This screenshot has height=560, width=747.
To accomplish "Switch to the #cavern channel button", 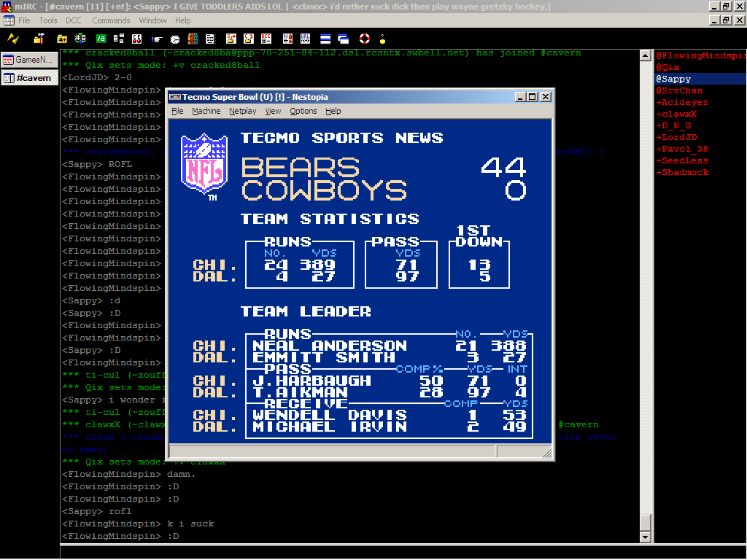I will tap(29, 78).
